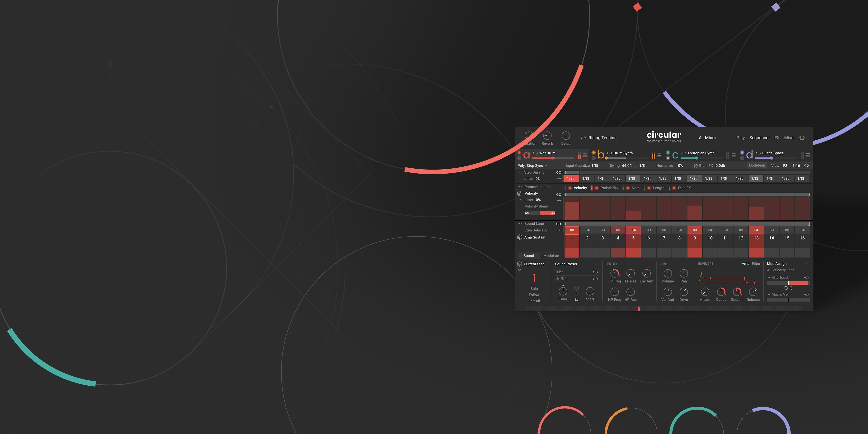Click the Current Step dice icon
Viewport: 868px width, 434px height.
[520, 264]
